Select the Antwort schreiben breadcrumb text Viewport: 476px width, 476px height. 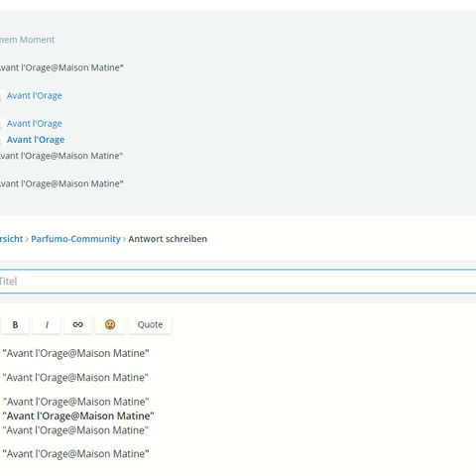click(168, 239)
